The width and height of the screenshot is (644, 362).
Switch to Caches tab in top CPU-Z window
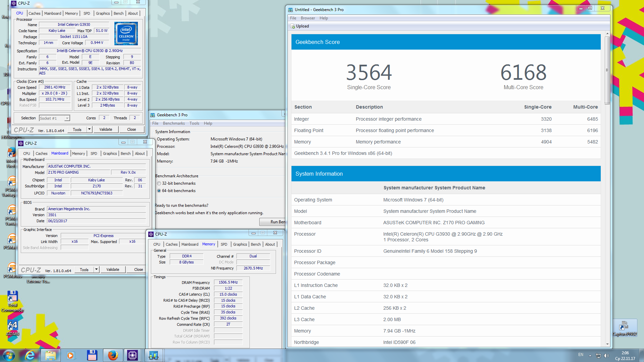tap(34, 13)
